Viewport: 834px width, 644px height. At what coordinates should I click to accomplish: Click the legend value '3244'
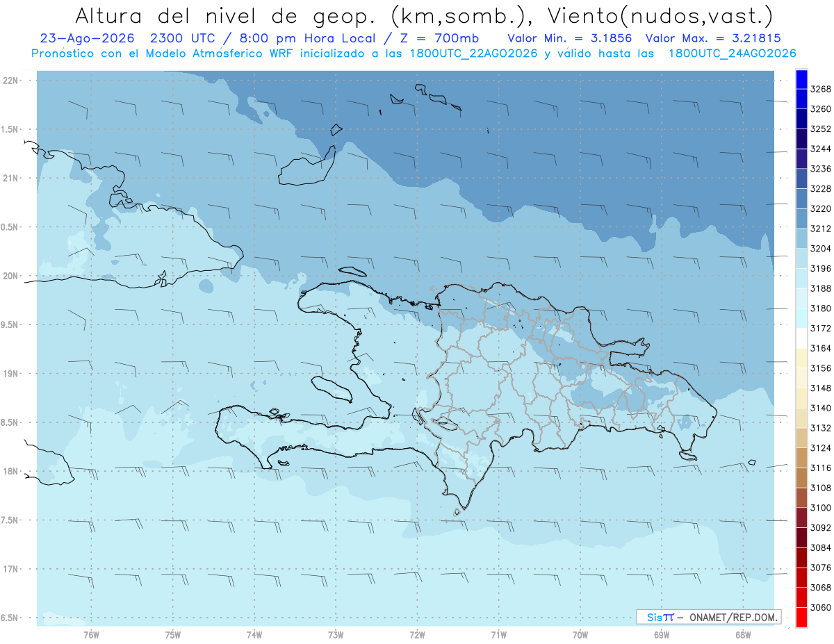tap(821, 149)
